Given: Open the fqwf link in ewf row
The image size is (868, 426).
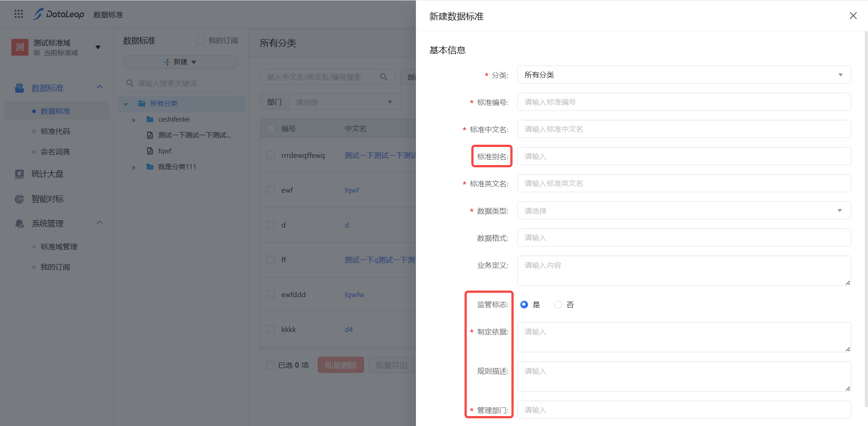Looking at the screenshot, I should (352, 190).
